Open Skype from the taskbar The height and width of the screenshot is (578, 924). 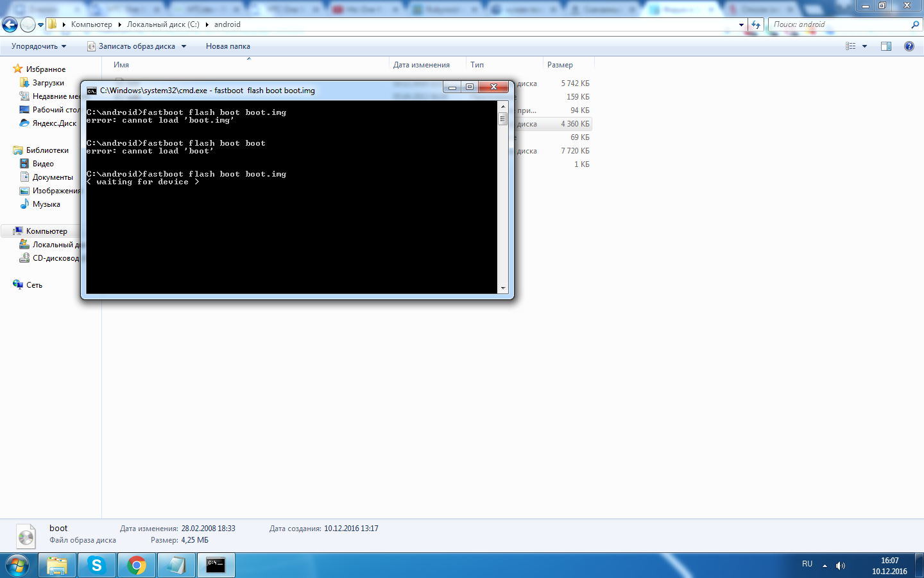(x=97, y=565)
